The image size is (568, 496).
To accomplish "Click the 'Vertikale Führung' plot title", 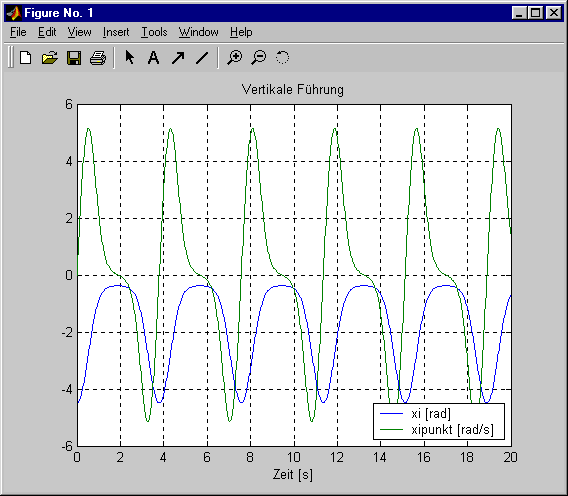I will [x=293, y=89].
